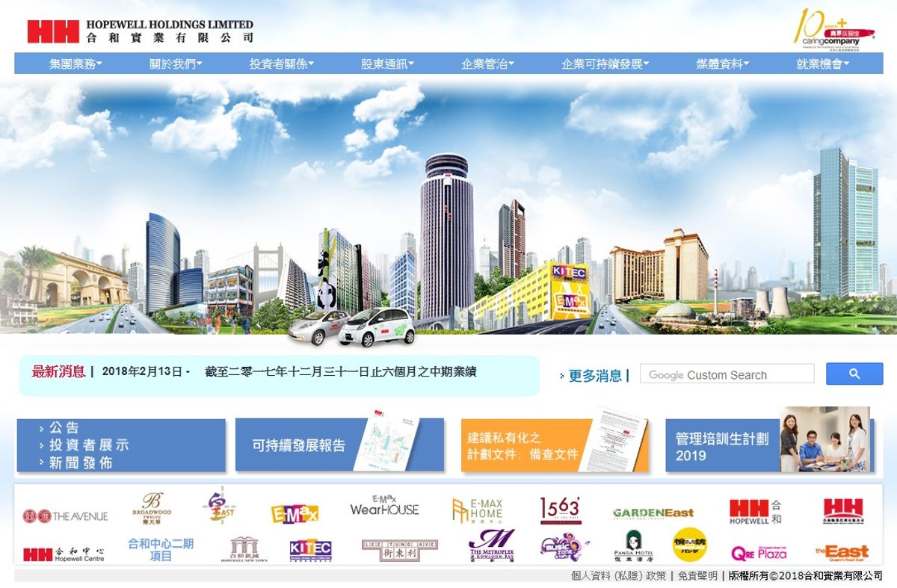Click the blue search magnifier button
The image size is (897, 588).
(x=854, y=374)
